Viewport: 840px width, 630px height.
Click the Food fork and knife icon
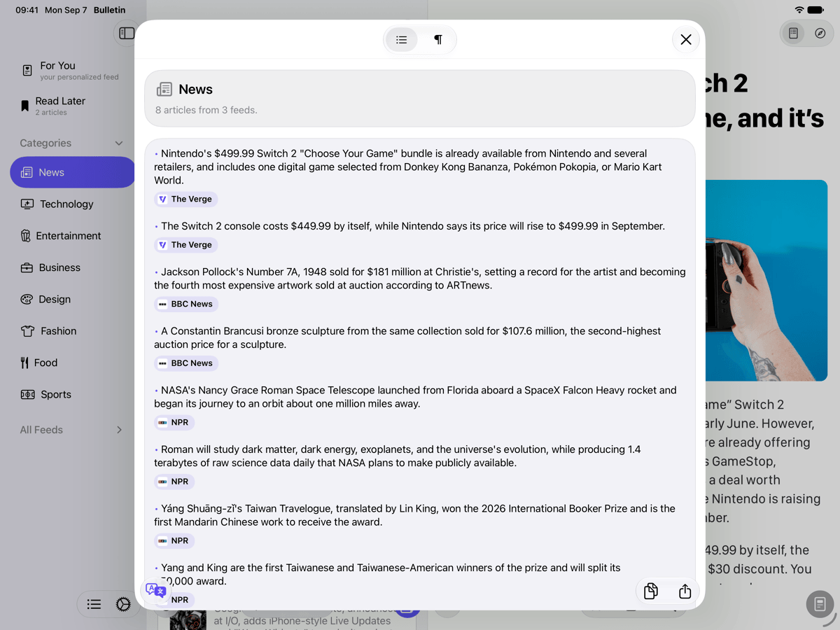click(24, 363)
